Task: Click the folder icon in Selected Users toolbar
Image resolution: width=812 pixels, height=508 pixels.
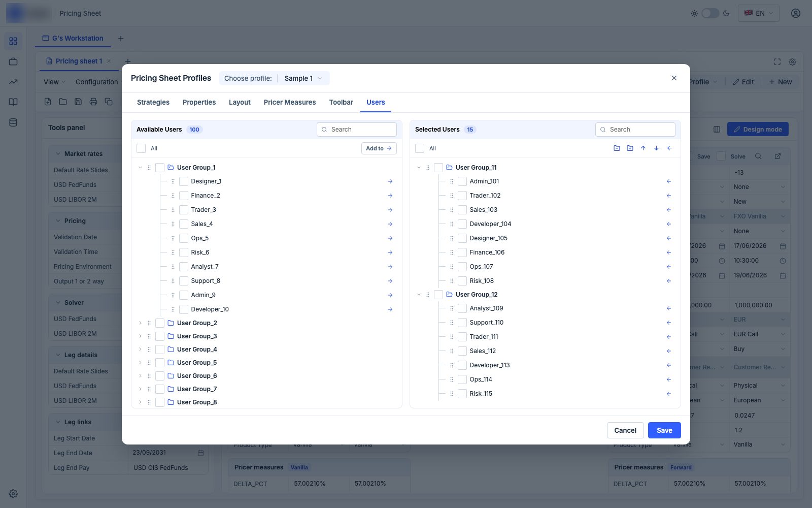Action: tap(617, 148)
